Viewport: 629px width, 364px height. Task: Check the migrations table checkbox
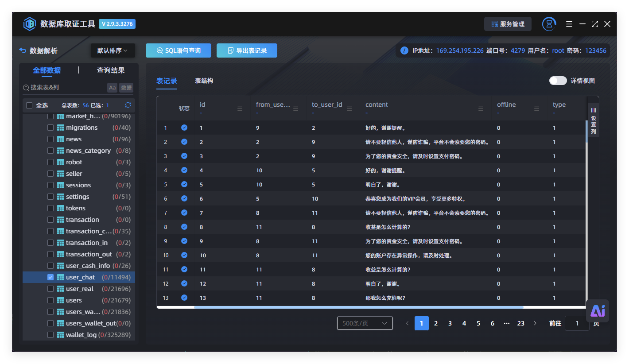tap(50, 128)
